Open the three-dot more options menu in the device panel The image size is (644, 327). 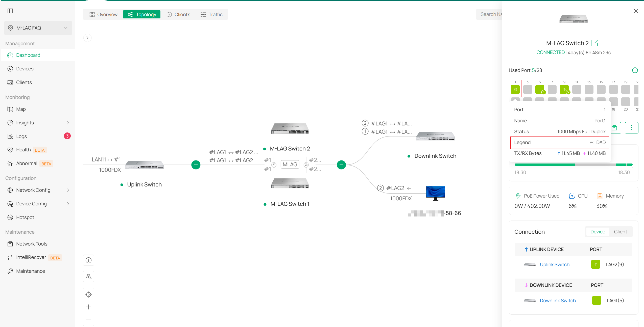(x=631, y=128)
